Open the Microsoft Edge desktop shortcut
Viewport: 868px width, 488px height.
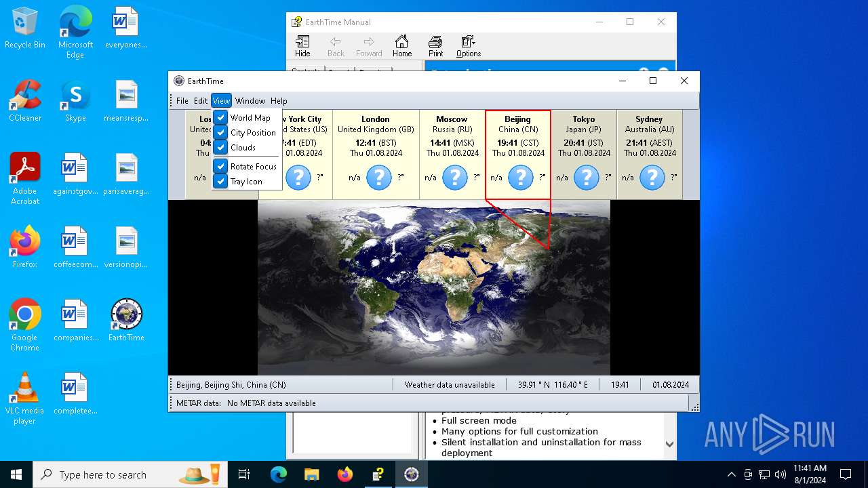coord(75,33)
